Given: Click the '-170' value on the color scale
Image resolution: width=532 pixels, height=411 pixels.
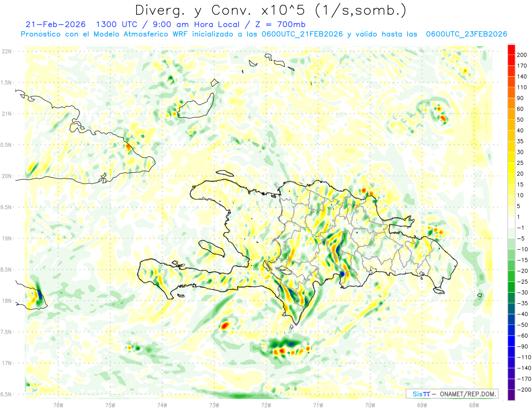Looking at the screenshot, I should (x=523, y=379).
